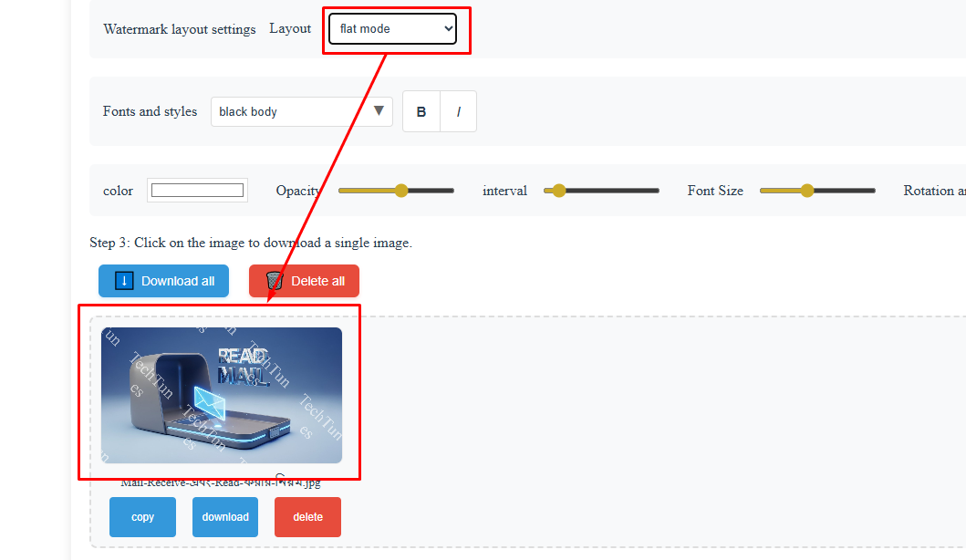Viewport: 966px width, 560px height.
Task: Toggle italic with the I button
Action: coord(458,111)
